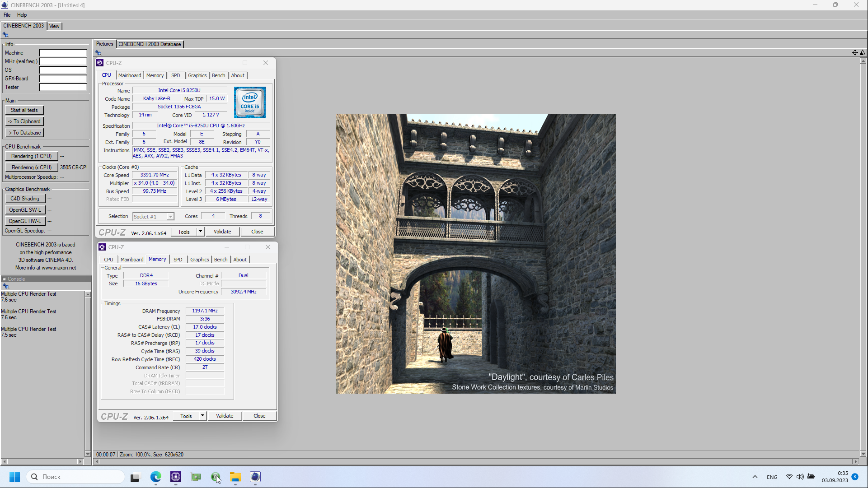The image size is (868, 488).
Task: Click the Windows taskbar search box
Action: pyautogui.click(x=75, y=477)
